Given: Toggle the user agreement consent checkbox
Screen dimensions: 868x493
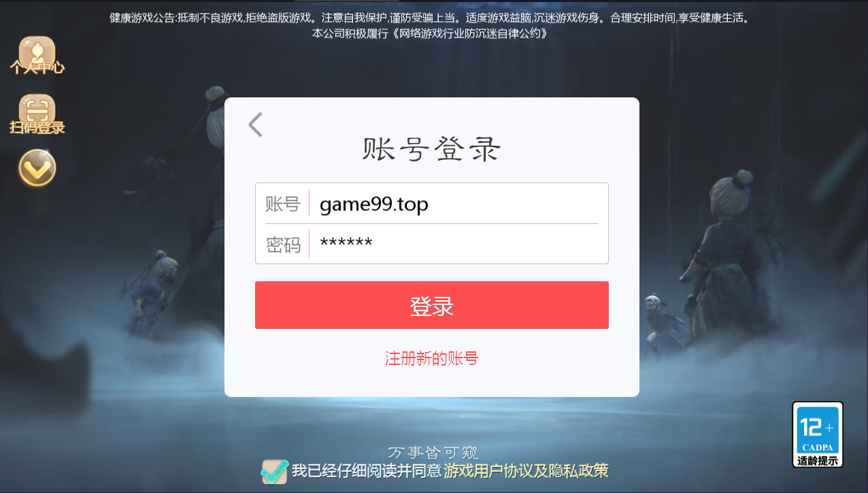Looking at the screenshot, I should pyautogui.click(x=275, y=471).
